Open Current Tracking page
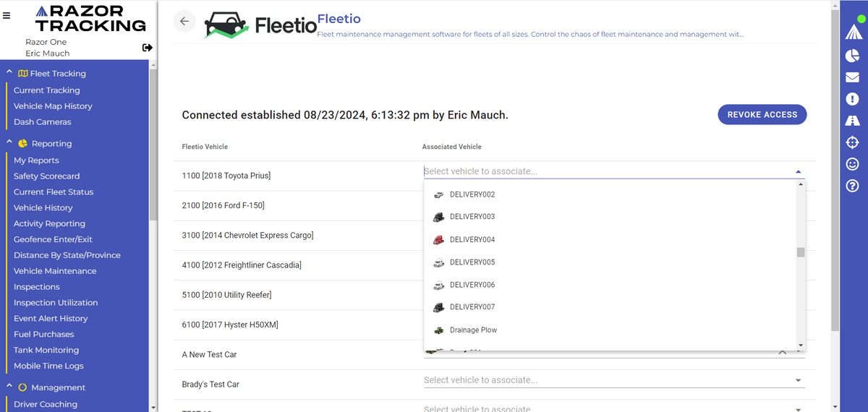Viewport: 868px width, 412px height. (46, 90)
